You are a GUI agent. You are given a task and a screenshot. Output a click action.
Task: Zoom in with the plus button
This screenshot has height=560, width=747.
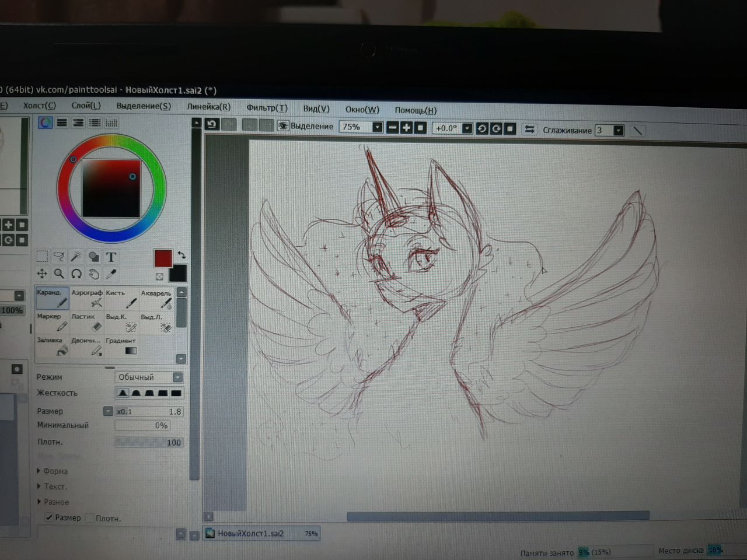pyautogui.click(x=406, y=127)
